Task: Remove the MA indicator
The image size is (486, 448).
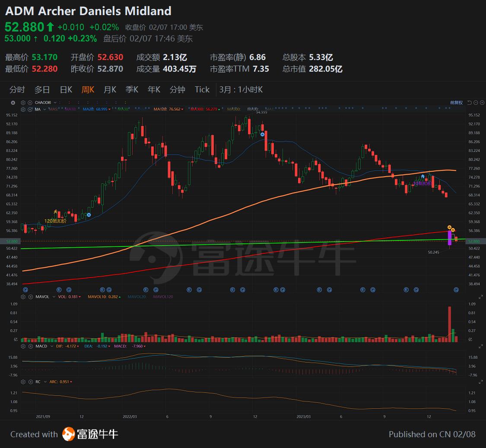Action: tap(30, 109)
